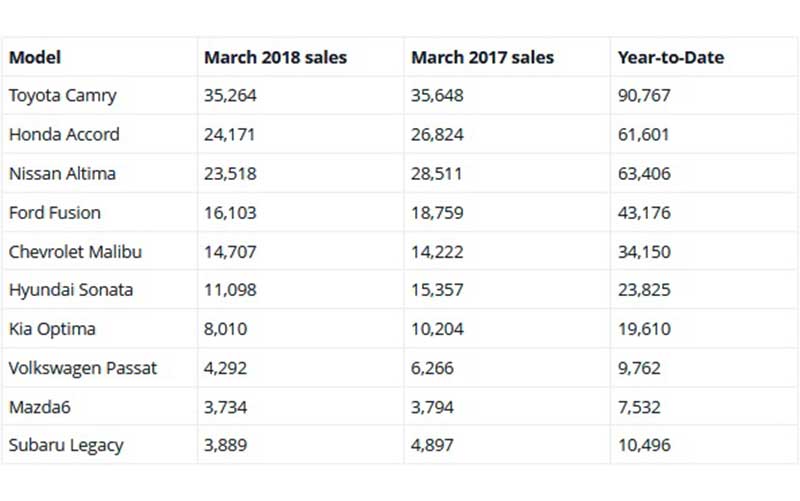Click the Honda Accord row label
The width and height of the screenshot is (800, 501).
[x=64, y=135]
